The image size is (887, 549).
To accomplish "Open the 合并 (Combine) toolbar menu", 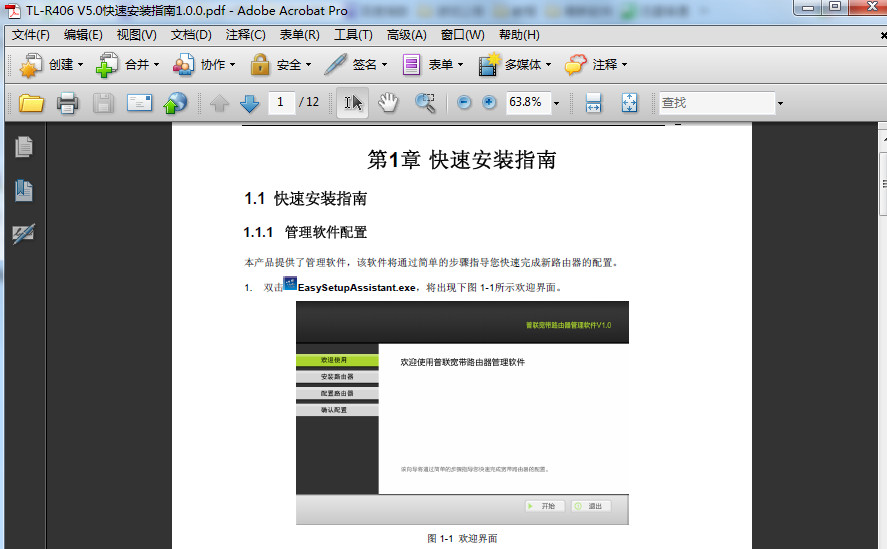I will pos(127,65).
